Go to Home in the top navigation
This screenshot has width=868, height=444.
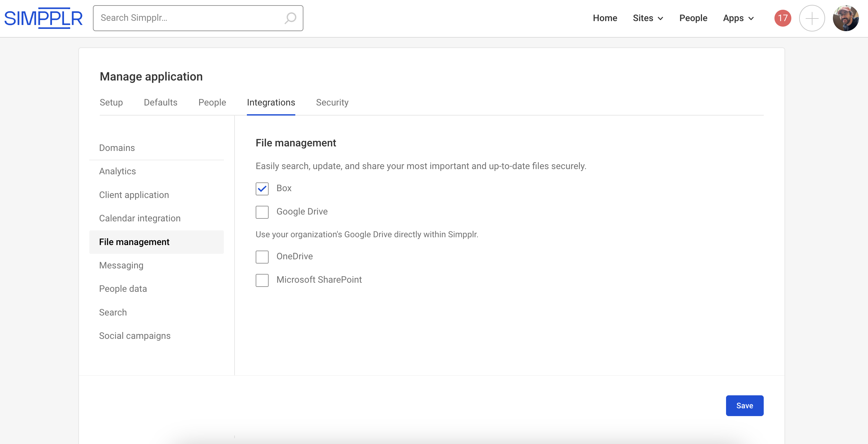point(605,18)
